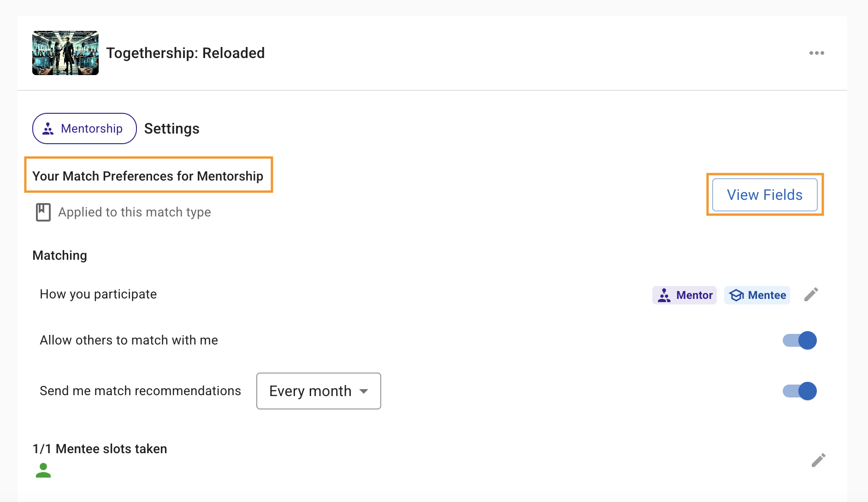Image resolution: width=868 pixels, height=502 pixels.
Task: Click the graduation cap icon on Mentee badge
Action: (x=736, y=295)
